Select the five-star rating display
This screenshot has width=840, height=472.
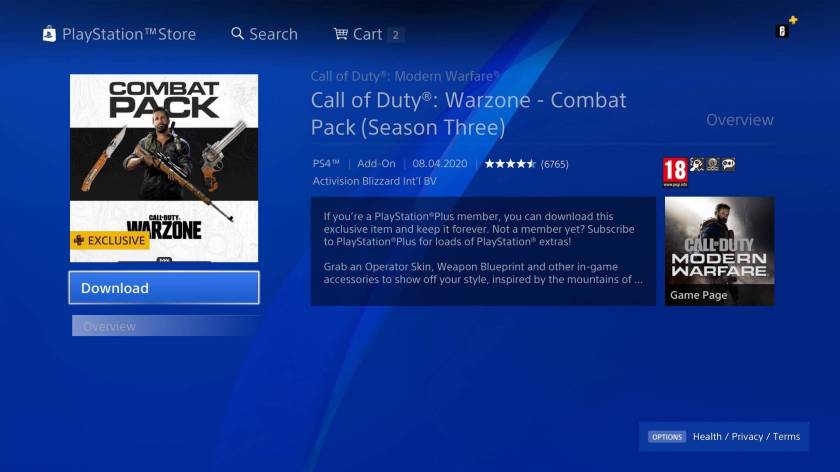click(x=510, y=164)
